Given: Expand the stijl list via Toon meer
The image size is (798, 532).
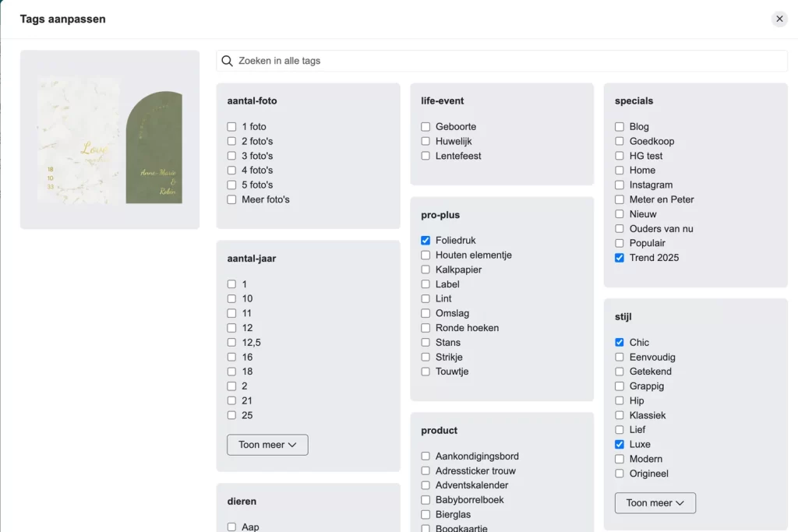Looking at the screenshot, I should (x=655, y=503).
